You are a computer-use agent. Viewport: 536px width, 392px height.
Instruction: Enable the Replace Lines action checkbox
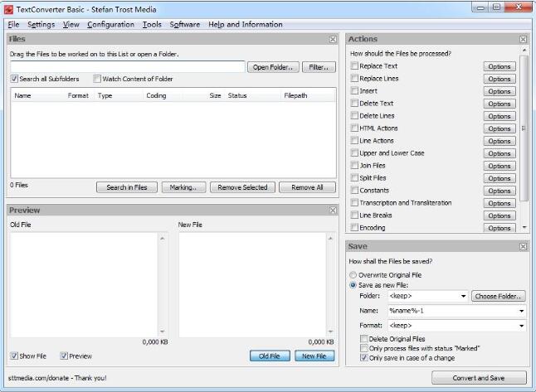point(354,78)
